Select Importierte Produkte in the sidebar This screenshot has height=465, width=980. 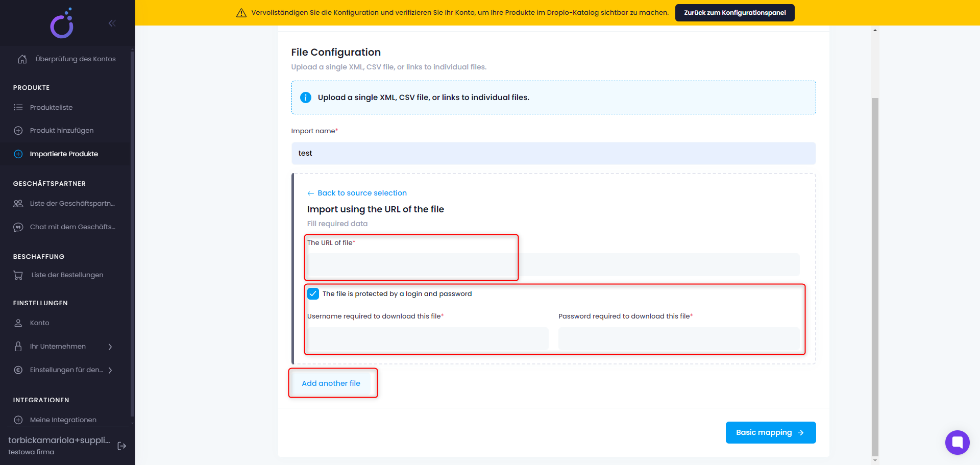[64, 154]
